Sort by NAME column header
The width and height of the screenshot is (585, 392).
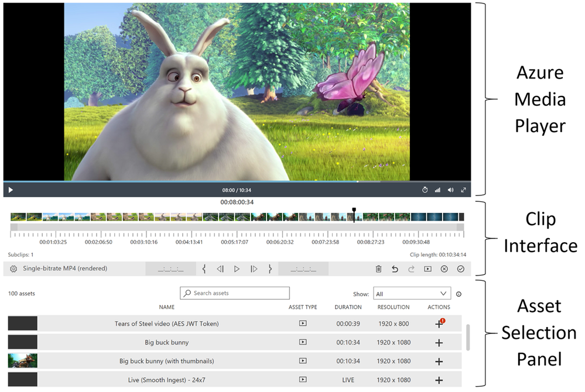(167, 307)
